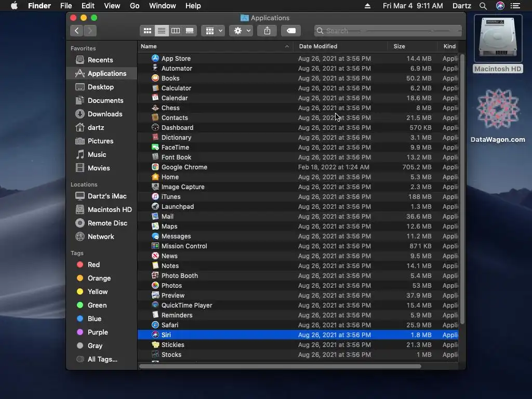This screenshot has width=532, height=399.
Task: Open Notification Center from menu bar
Action: (515, 6)
